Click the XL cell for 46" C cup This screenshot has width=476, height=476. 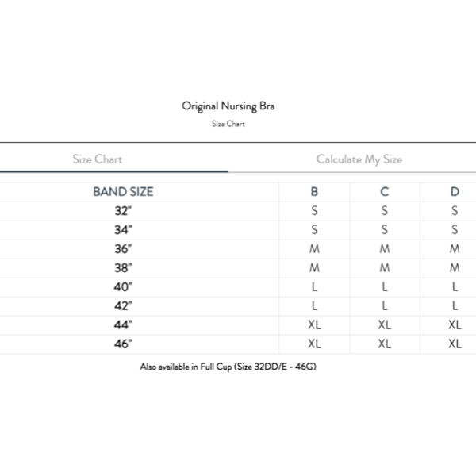(x=385, y=344)
